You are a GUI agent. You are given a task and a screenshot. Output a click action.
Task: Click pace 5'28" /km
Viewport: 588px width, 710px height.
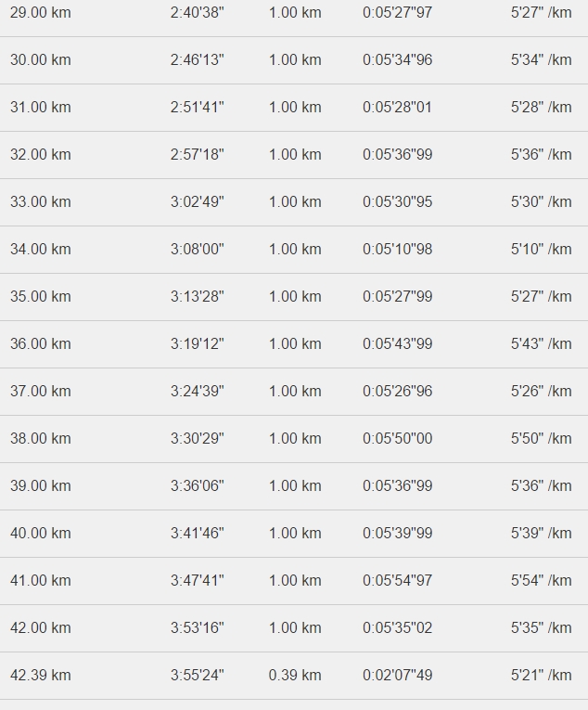tap(541, 108)
